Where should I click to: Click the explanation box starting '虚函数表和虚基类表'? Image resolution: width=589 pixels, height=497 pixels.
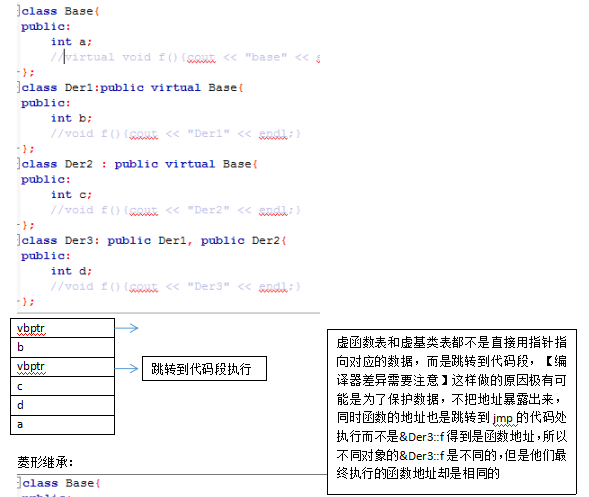[452, 412]
